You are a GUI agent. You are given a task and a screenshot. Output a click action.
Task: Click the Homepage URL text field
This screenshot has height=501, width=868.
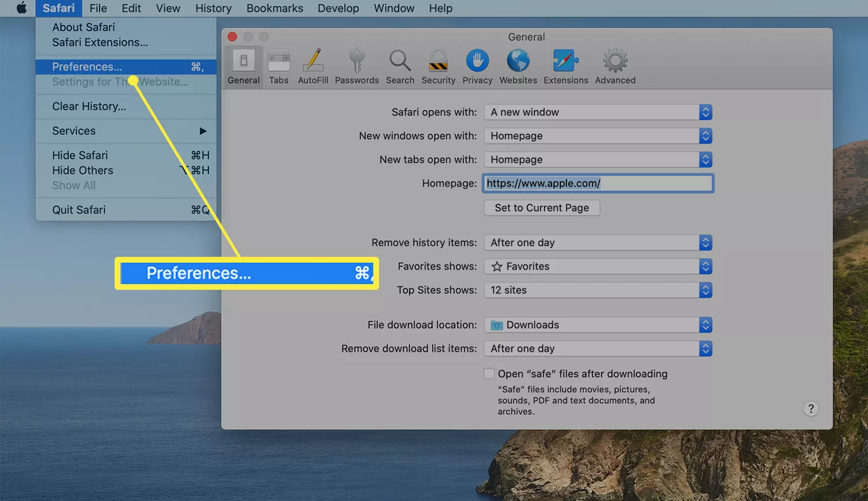pyautogui.click(x=598, y=183)
